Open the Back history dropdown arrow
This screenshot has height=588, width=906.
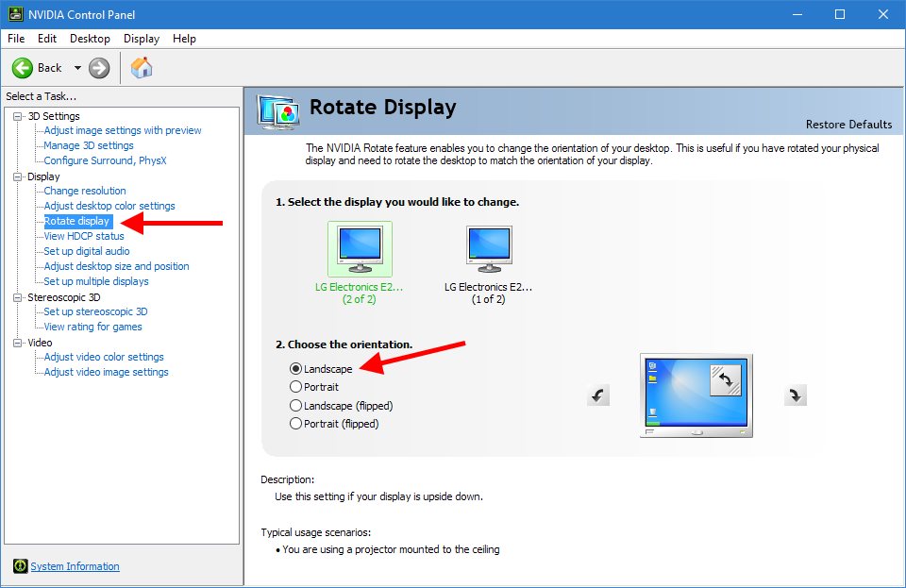click(77, 68)
